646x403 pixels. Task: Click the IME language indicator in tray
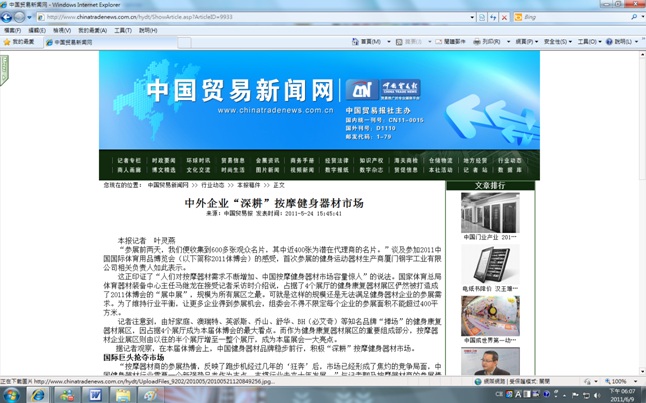(499, 394)
